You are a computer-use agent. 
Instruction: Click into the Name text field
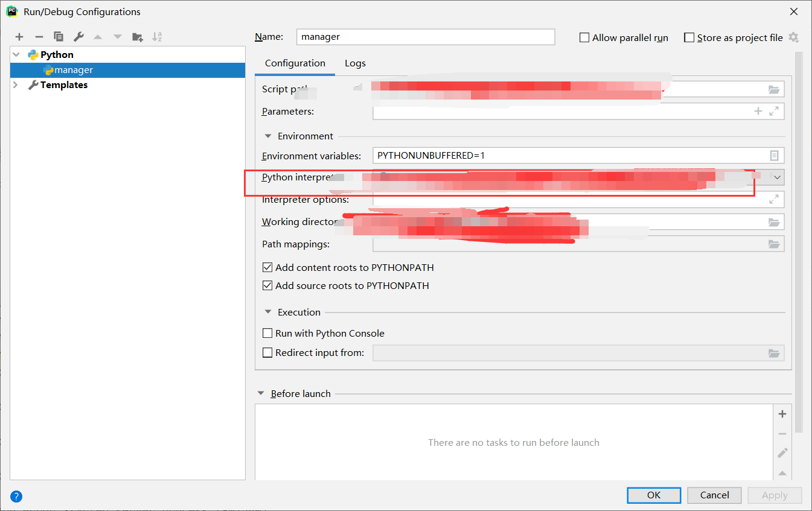click(426, 37)
